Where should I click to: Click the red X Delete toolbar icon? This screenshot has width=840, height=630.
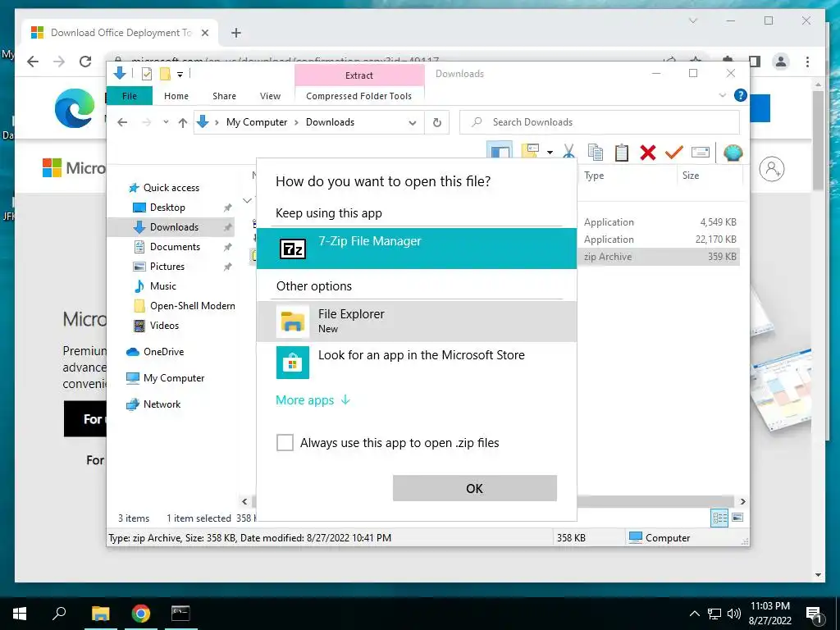[648, 153]
